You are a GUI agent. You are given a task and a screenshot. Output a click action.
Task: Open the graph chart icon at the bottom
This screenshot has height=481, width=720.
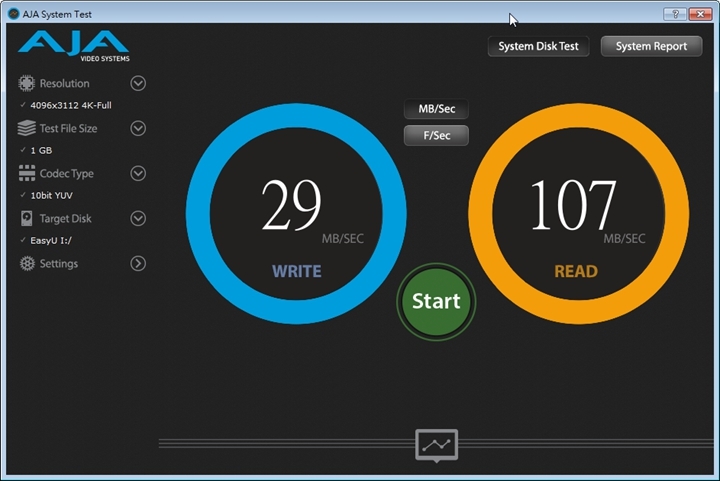coord(436,445)
